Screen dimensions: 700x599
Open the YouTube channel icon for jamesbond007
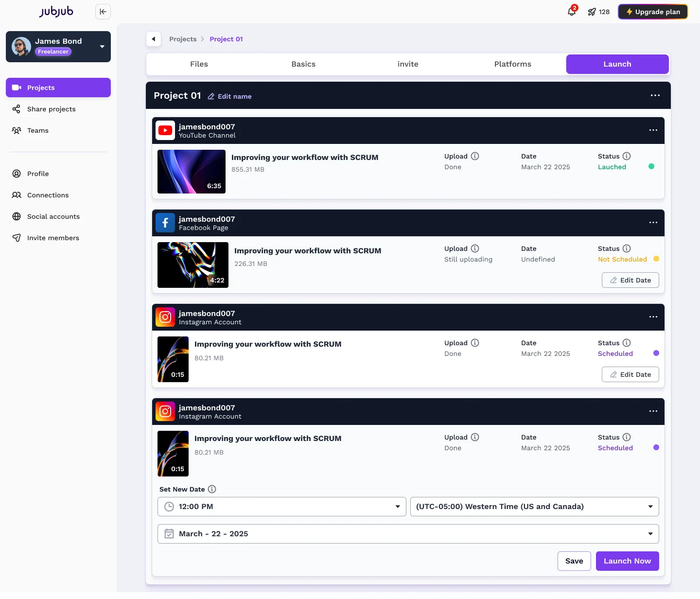[x=165, y=130]
